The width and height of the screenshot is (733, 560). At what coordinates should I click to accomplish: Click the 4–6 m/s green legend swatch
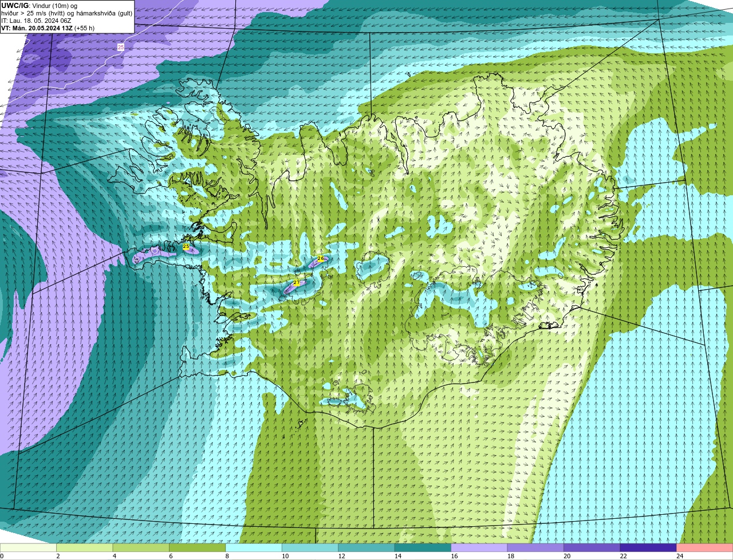[x=141, y=547]
